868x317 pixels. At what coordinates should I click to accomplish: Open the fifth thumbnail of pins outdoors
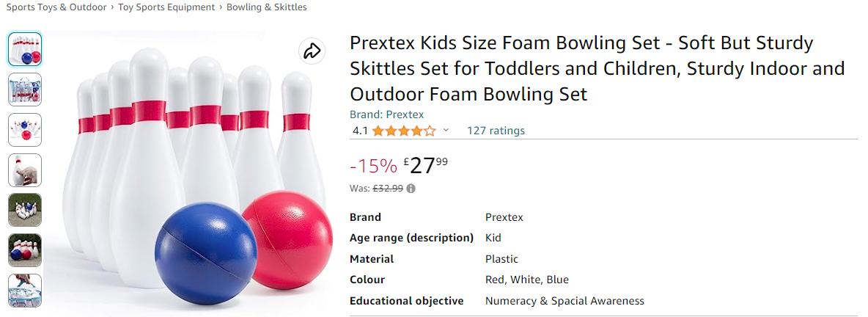click(x=25, y=210)
